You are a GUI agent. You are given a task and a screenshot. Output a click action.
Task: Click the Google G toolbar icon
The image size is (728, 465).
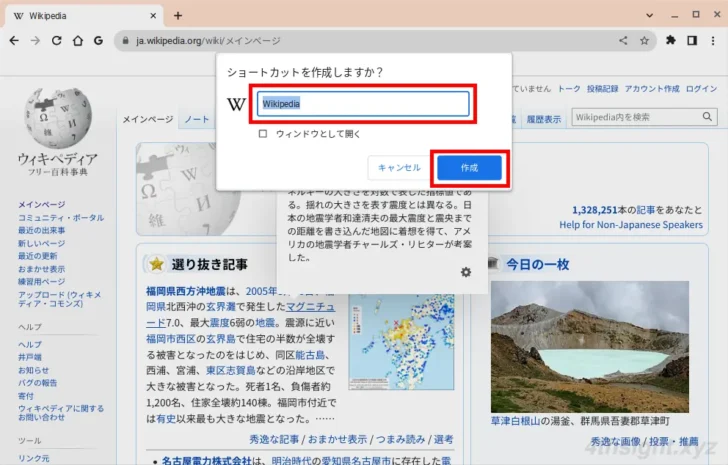(x=98, y=41)
